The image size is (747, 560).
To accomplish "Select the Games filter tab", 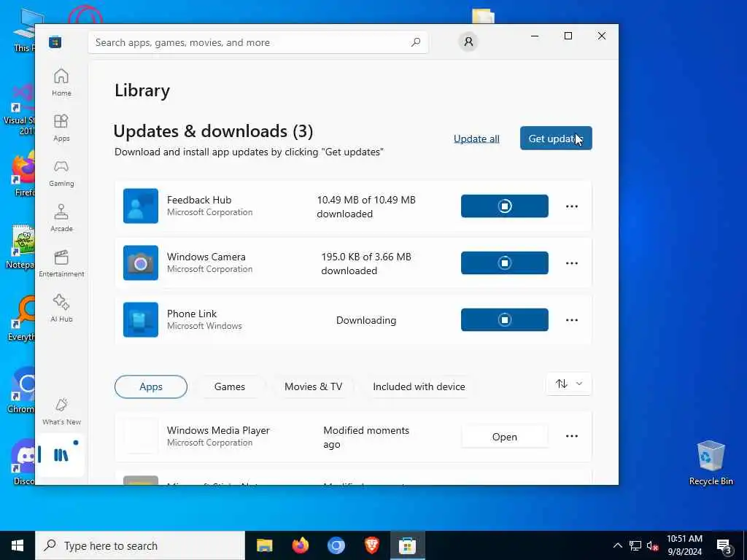I will [x=230, y=386].
